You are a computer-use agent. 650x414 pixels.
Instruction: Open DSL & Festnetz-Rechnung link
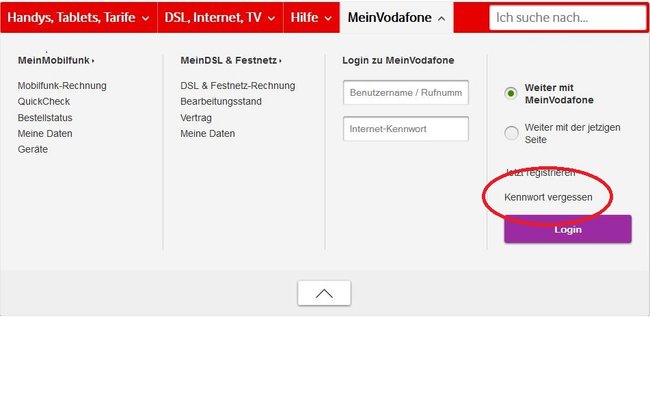pos(238,86)
